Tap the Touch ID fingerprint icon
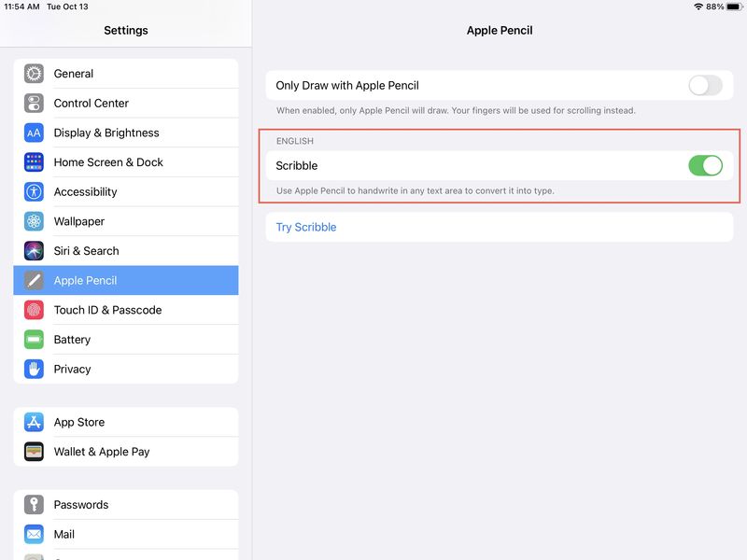747x560 pixels. 34,310
